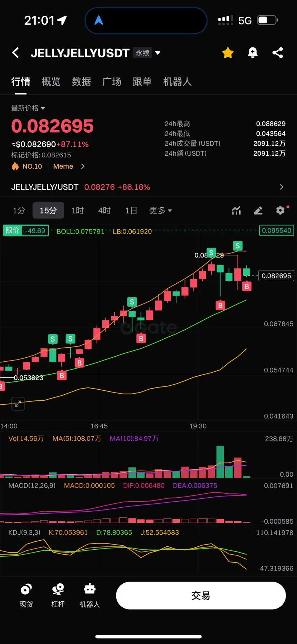Switch to 数据 tab

[81, 82]
